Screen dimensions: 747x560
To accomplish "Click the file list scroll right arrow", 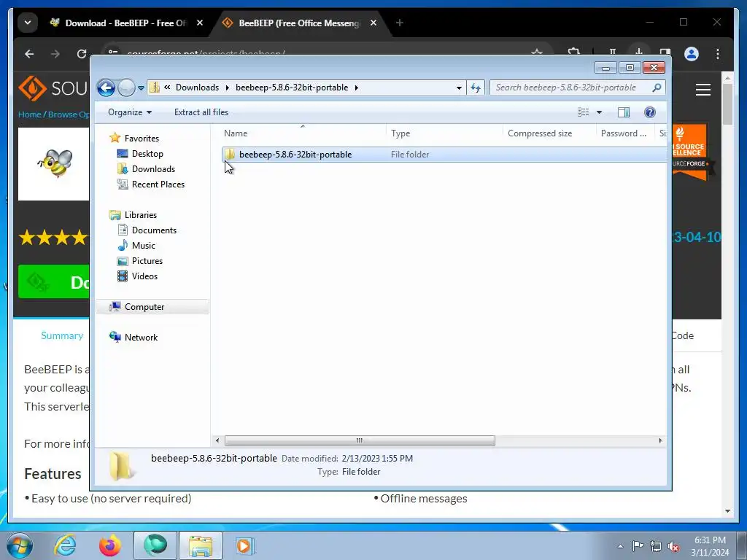I will point(660,441).
